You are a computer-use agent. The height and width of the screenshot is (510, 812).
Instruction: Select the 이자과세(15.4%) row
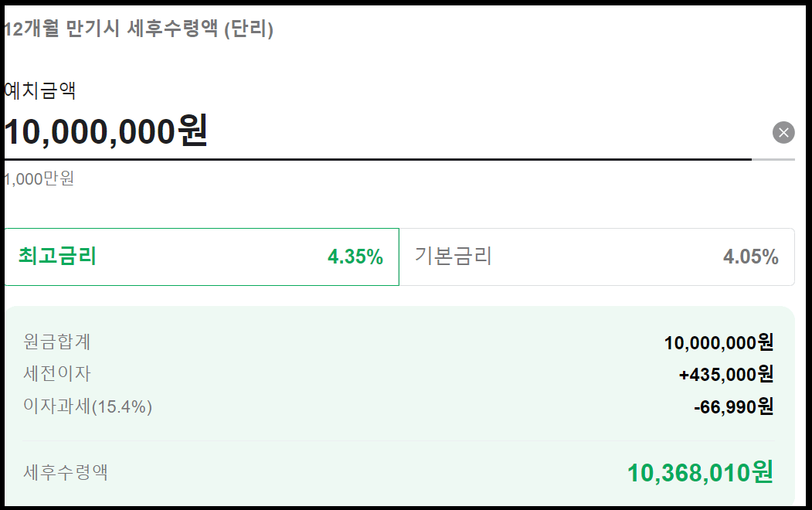pos(85,406)
